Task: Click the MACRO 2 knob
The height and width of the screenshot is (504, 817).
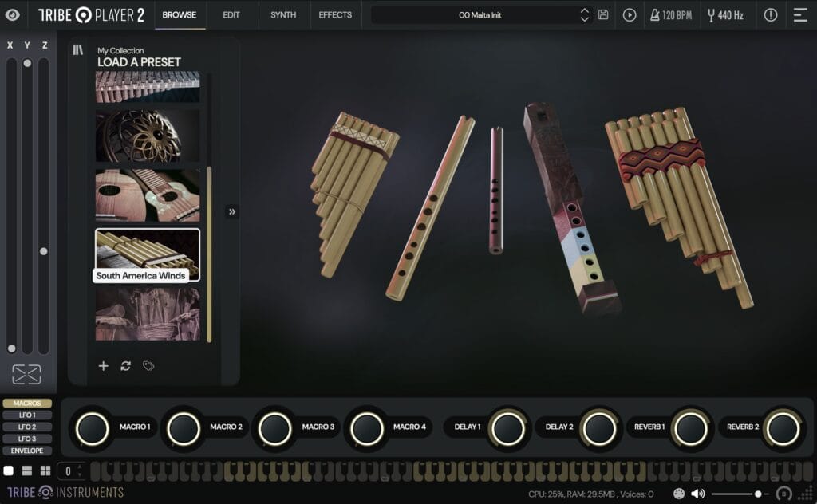Action: (184, 429)
